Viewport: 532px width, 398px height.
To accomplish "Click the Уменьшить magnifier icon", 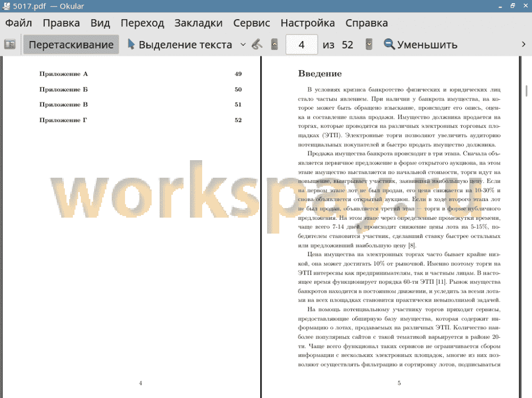I will point(389,45).
